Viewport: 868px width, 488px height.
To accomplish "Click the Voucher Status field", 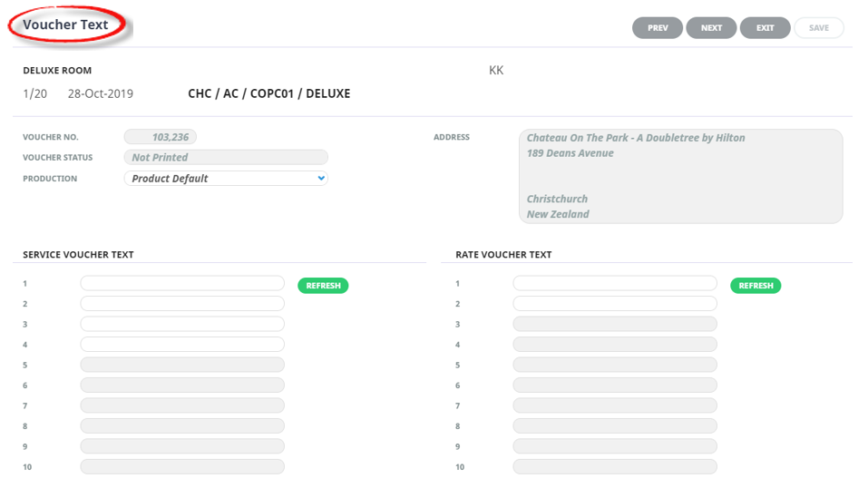I will [226, 157].
